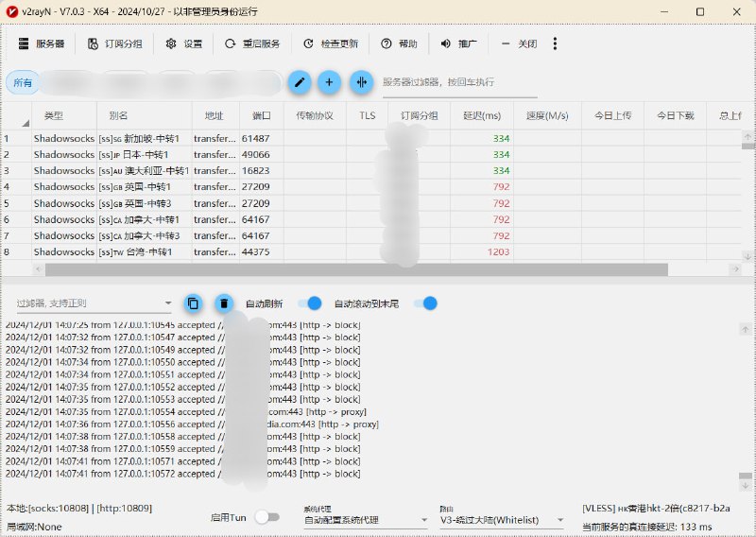Image resolution: width=756 pixels, height=537 pixels.
Task: Select the 澳大利亚-中转1 server row
Action: tap(371, 170)
